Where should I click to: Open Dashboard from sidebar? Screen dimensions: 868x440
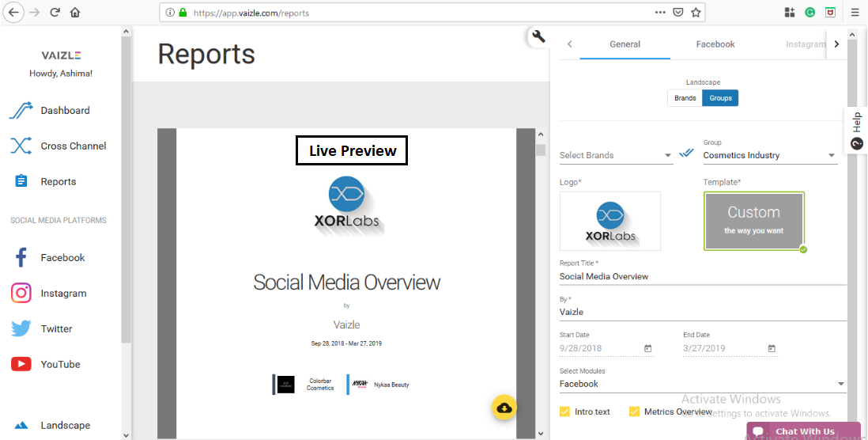[50, 110]
